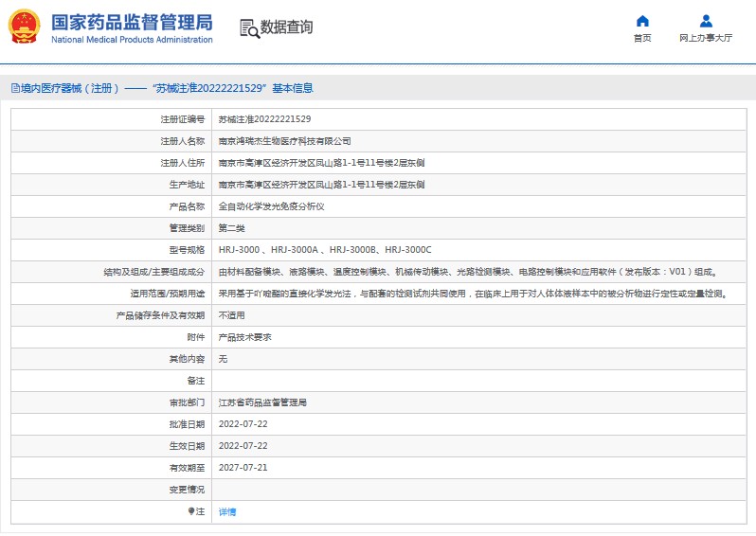Click management class value 第二类
The image size is (756, 536).
(x=231, y=228)
